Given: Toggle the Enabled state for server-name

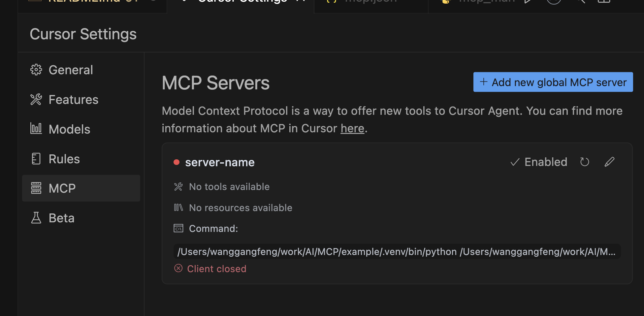Looking at the screenshot, I should coord(539,162).
